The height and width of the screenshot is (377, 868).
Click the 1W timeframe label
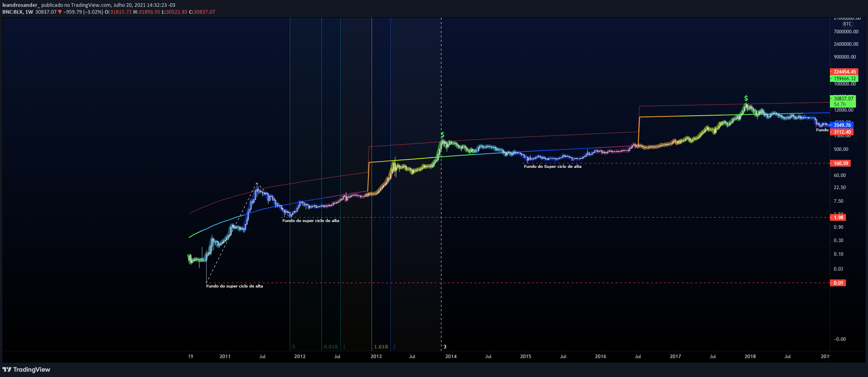tap(29, 12)
